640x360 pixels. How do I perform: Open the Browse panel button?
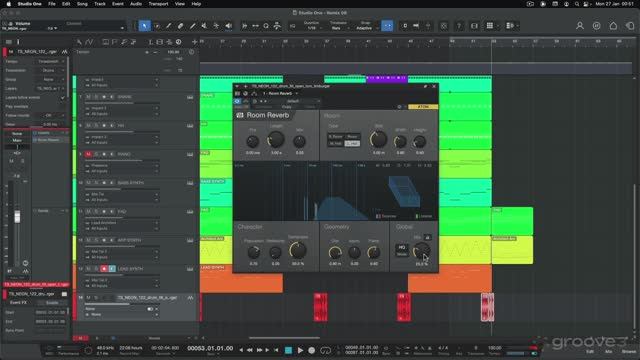pos(629,351)
